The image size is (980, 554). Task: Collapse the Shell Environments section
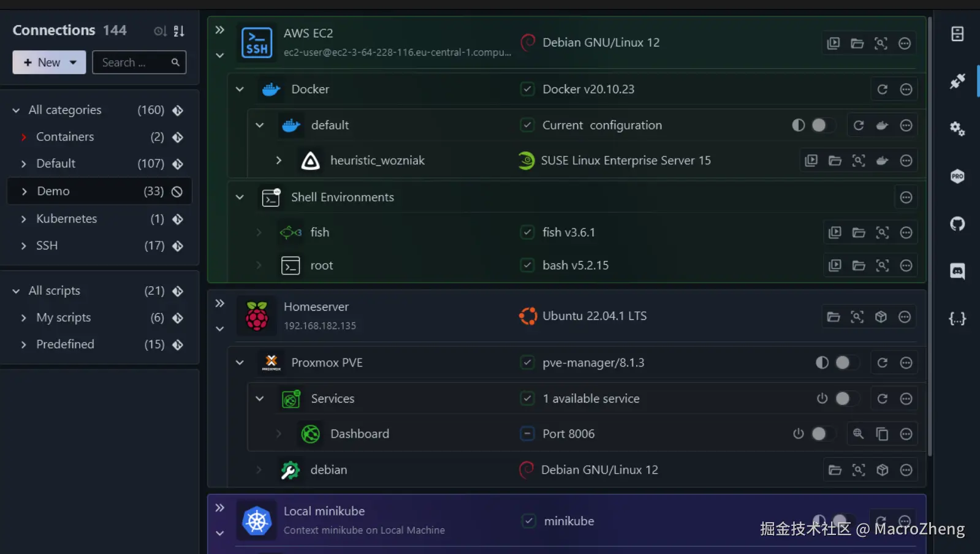[240, 197]
